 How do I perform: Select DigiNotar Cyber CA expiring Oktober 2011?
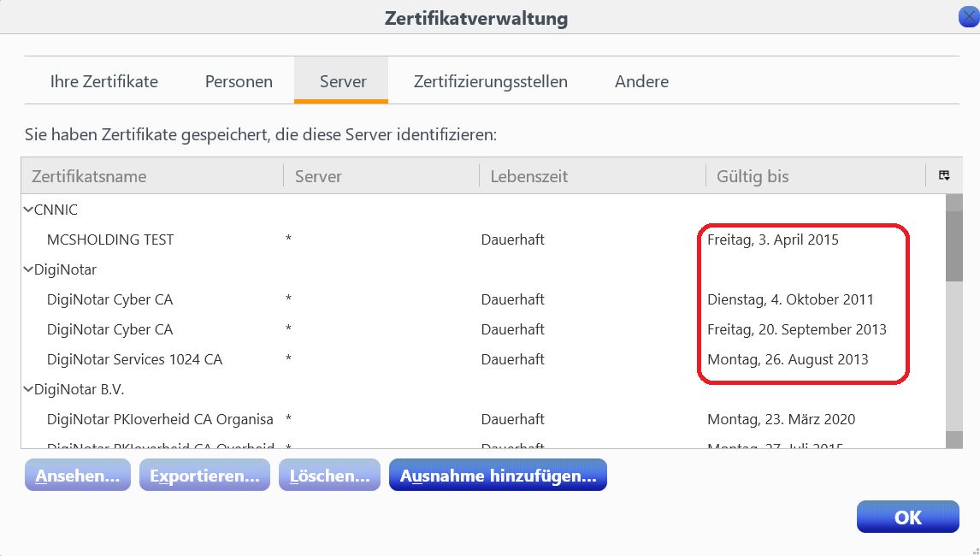[x=483, y=299]
